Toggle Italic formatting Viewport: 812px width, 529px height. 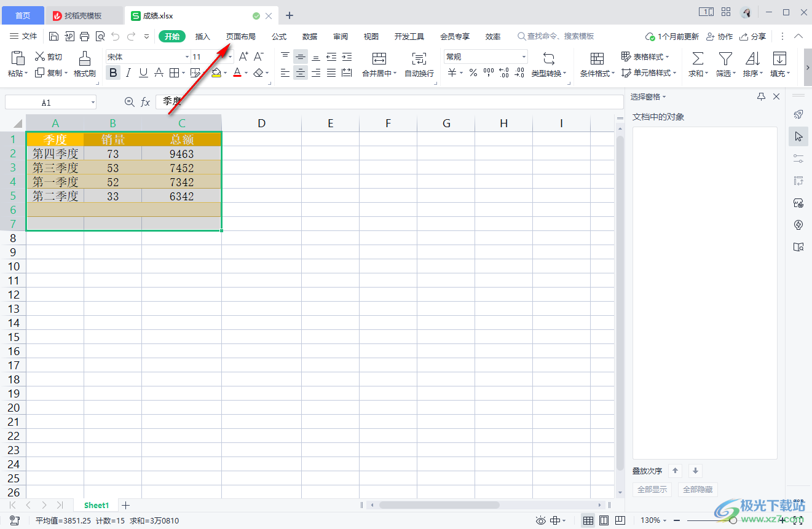(x=128, y=73)
